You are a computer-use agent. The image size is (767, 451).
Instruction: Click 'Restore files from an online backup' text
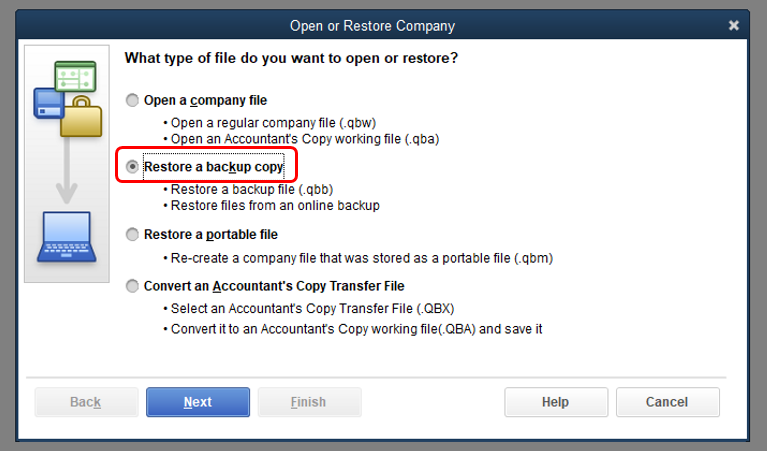click(275, 206)
